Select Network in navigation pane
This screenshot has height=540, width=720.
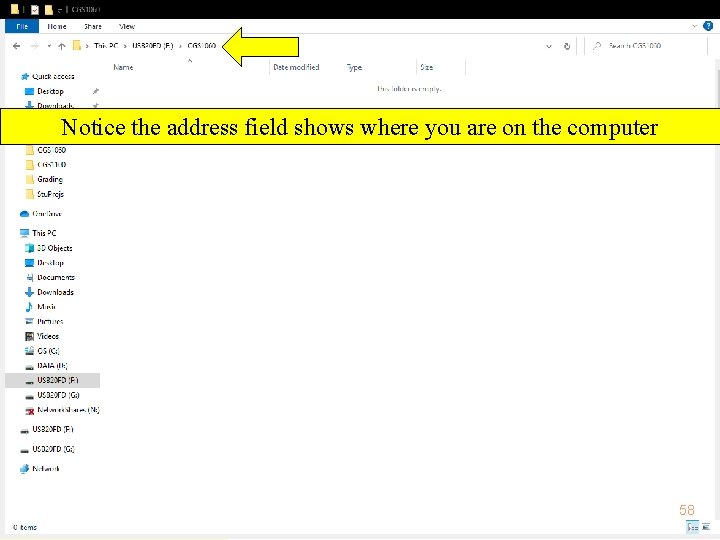click(x=46, y=469)
